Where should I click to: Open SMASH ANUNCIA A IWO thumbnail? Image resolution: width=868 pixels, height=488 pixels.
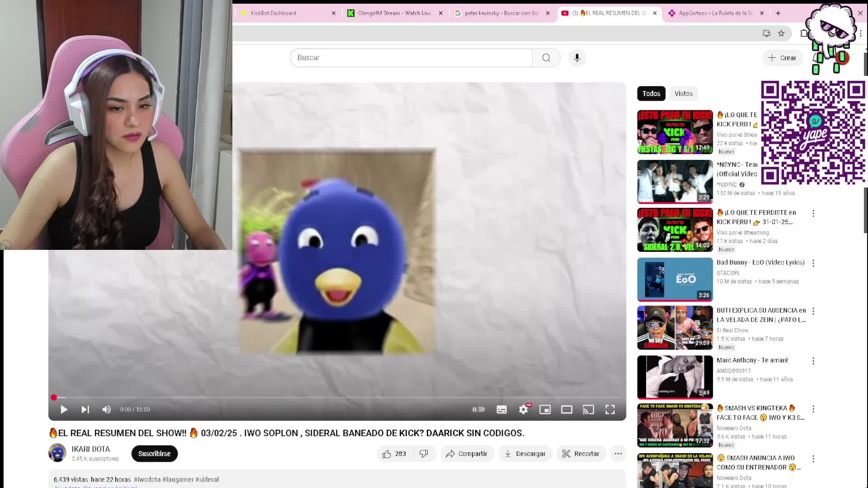[675, 470]
